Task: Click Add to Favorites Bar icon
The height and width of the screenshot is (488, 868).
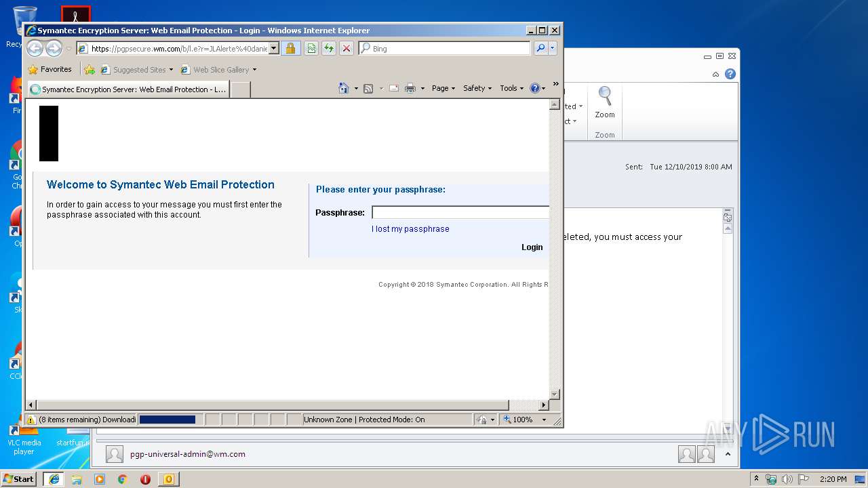Action: 90,69
